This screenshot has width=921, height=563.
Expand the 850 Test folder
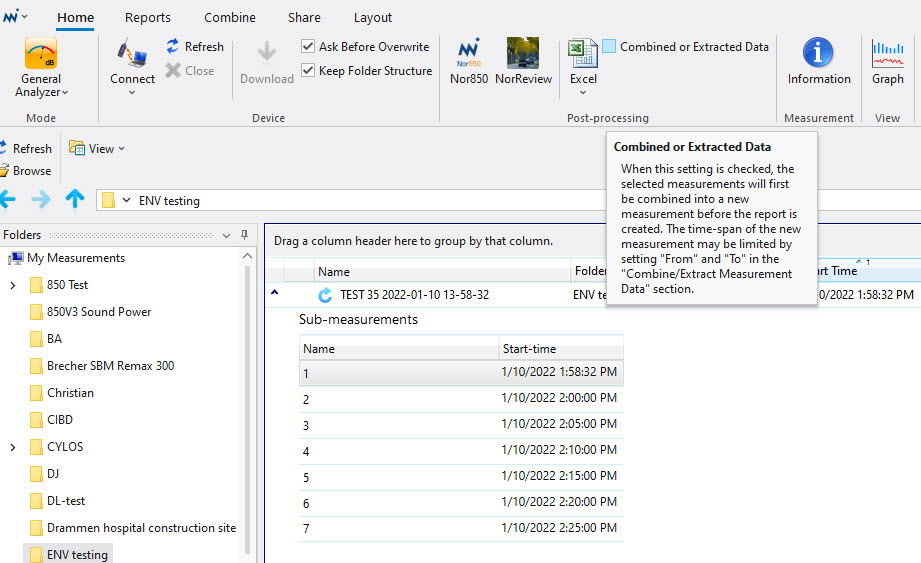coord(12,285)
